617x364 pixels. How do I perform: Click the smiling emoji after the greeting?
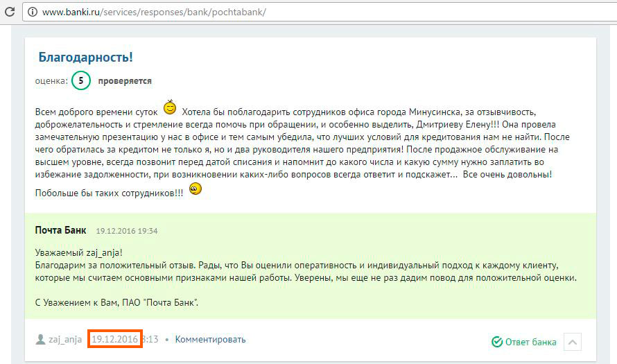tap(170, 107)
